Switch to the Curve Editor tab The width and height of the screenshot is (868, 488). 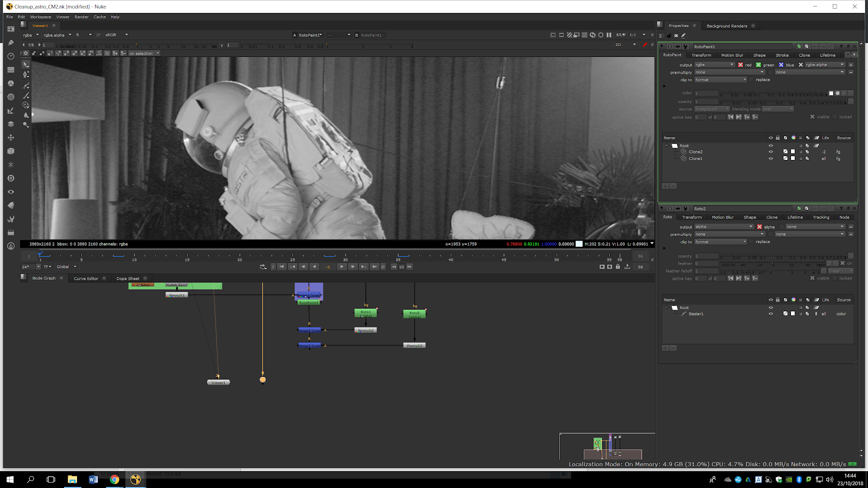[86, 279]
